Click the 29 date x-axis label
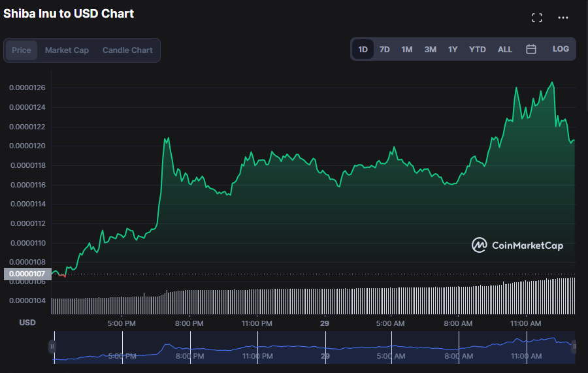The image size is (588, 373). point(324,323)
